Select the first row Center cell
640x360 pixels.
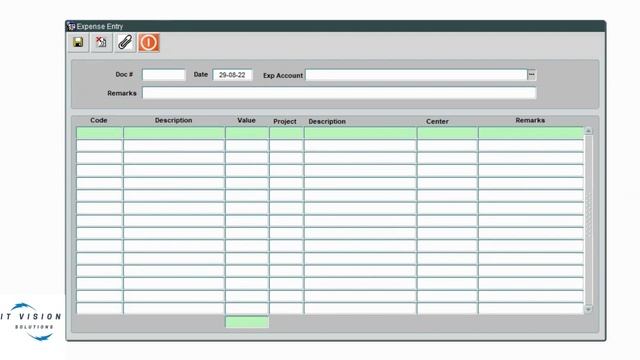point(447,133)
